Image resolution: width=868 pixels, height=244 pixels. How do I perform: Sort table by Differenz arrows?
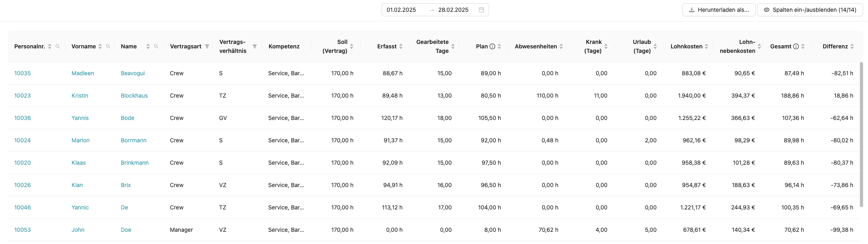[x=852, y=46]
